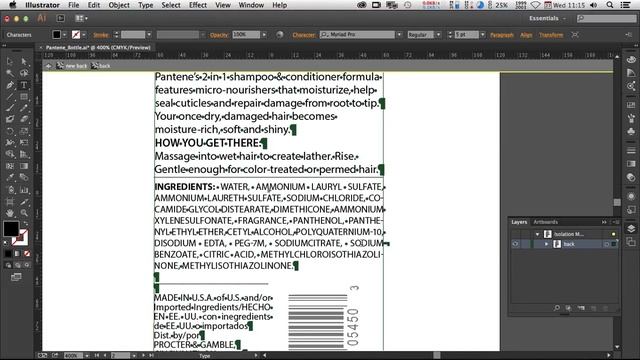The height and width of the screenshot is (360, 640).
Task: Select the Type tool
Action: point(24,85)
